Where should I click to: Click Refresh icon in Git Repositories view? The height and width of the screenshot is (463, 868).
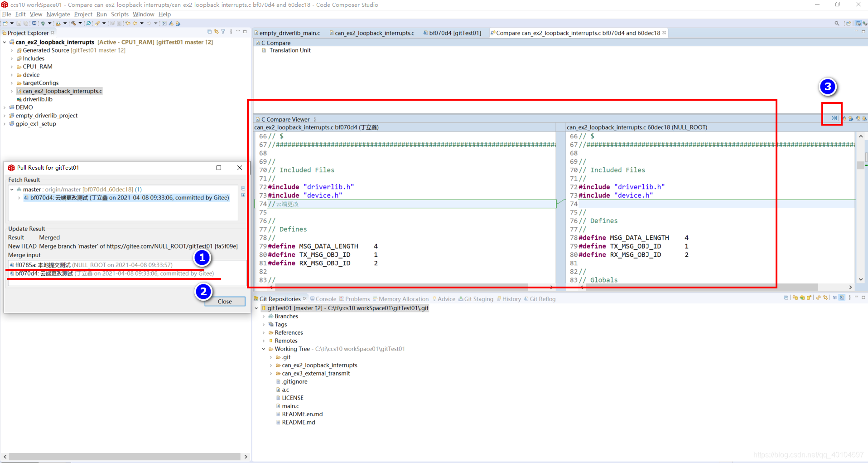tap(819, 297)
